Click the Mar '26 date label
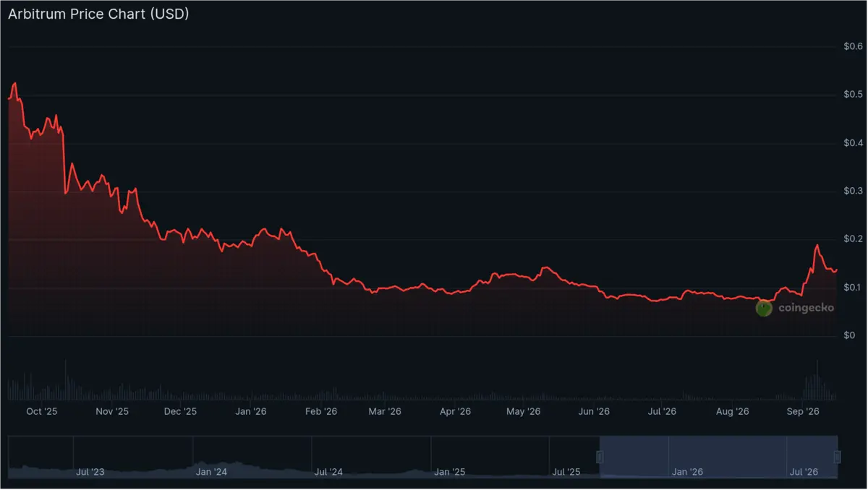The width and height of the screenshot is (868, 490). coord(385,411)
